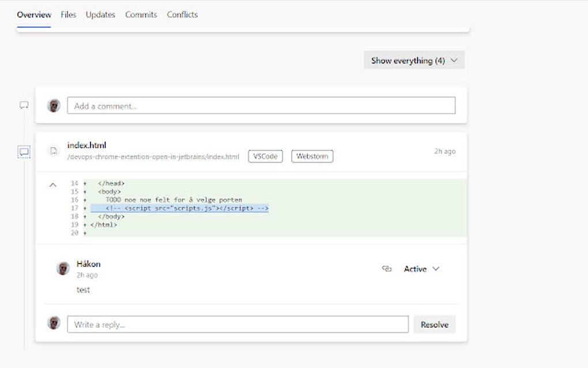Open the Updates tab
This screenshot has width=588, height=368.
point(100,15)
